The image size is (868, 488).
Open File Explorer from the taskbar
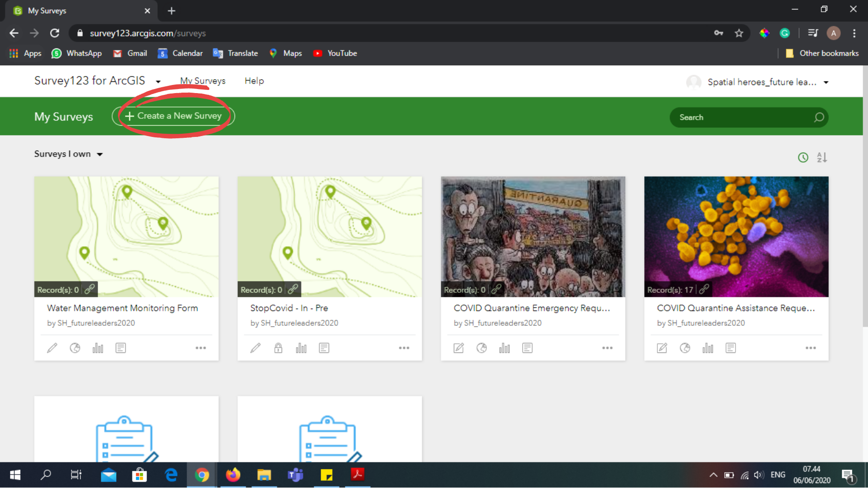tap(264, 475)
